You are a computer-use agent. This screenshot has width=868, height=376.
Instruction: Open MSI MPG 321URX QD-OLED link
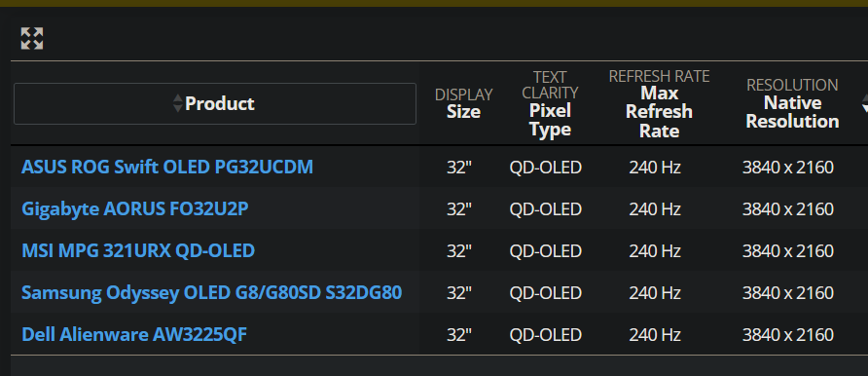(138, 250)
